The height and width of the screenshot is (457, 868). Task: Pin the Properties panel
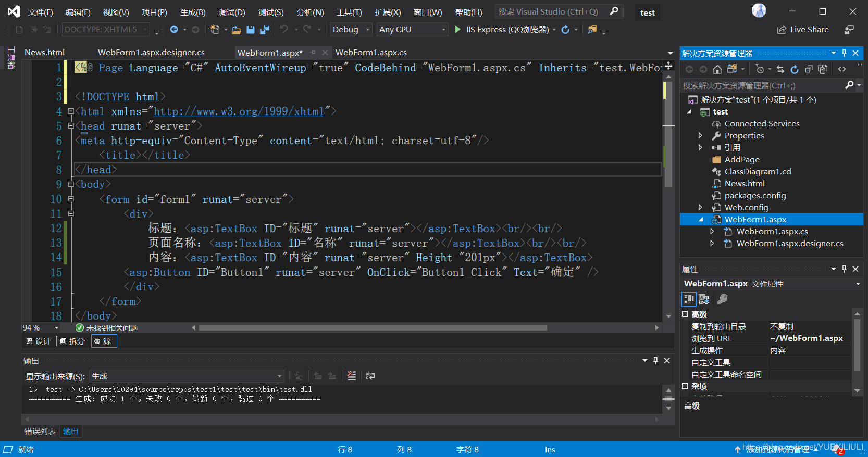click(x=845, y=269)
